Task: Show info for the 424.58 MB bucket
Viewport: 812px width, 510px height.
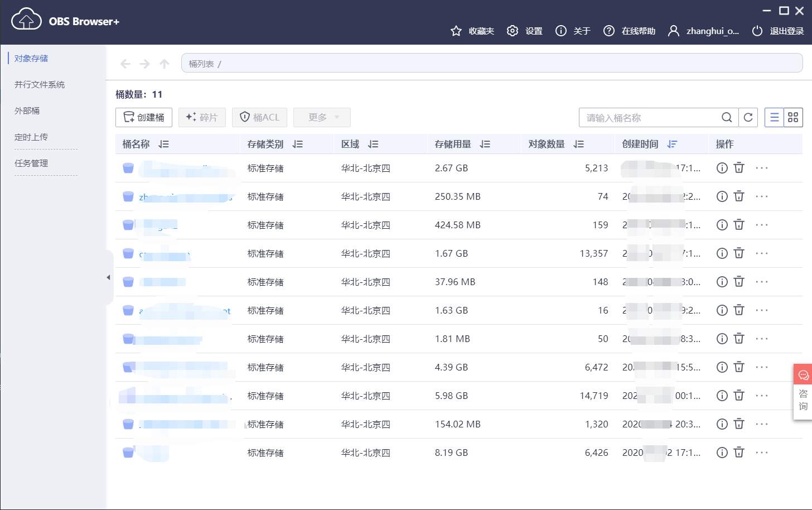Action: 722,224
